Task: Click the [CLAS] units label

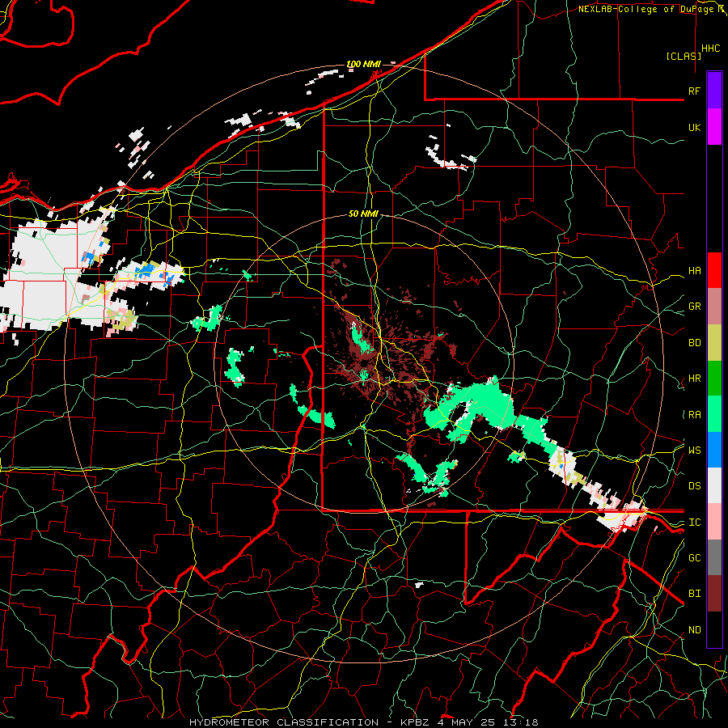Action: coord(684,56)
